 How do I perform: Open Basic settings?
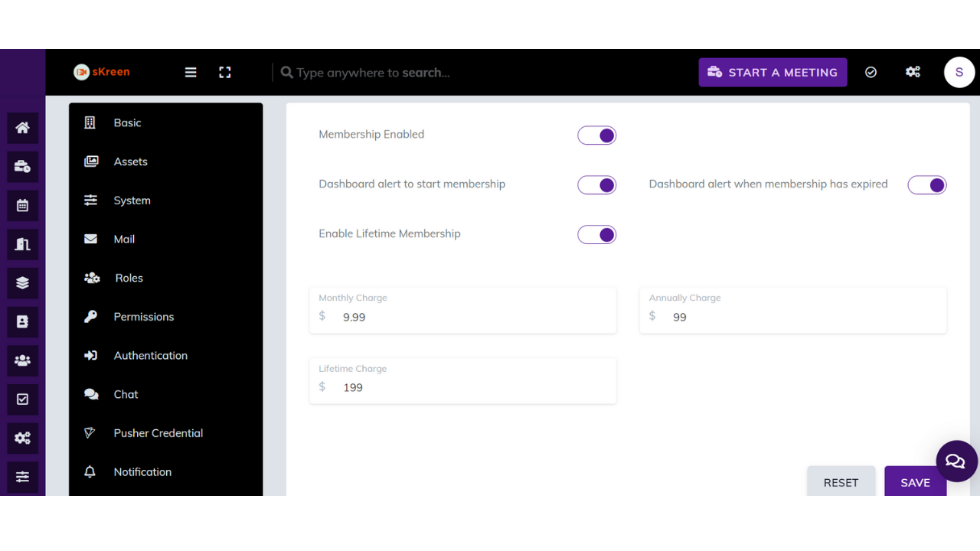pos(165,122)
